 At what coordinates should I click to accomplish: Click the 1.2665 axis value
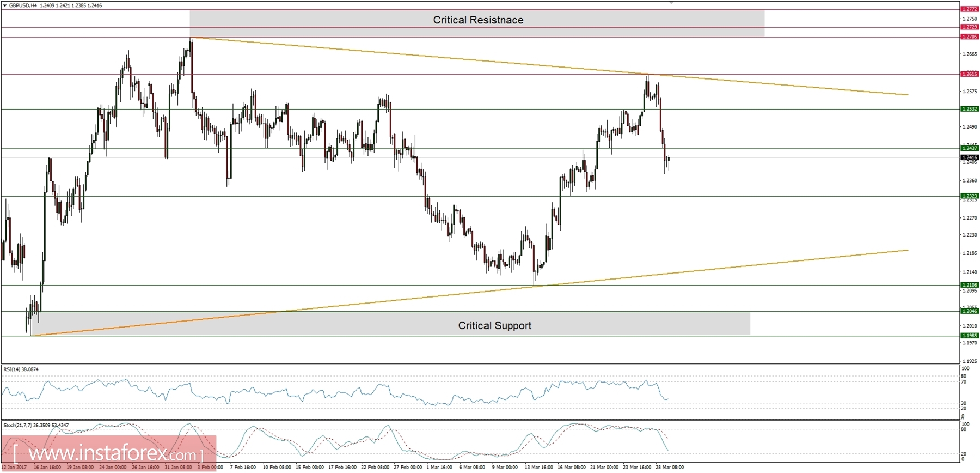pos(970,54)
